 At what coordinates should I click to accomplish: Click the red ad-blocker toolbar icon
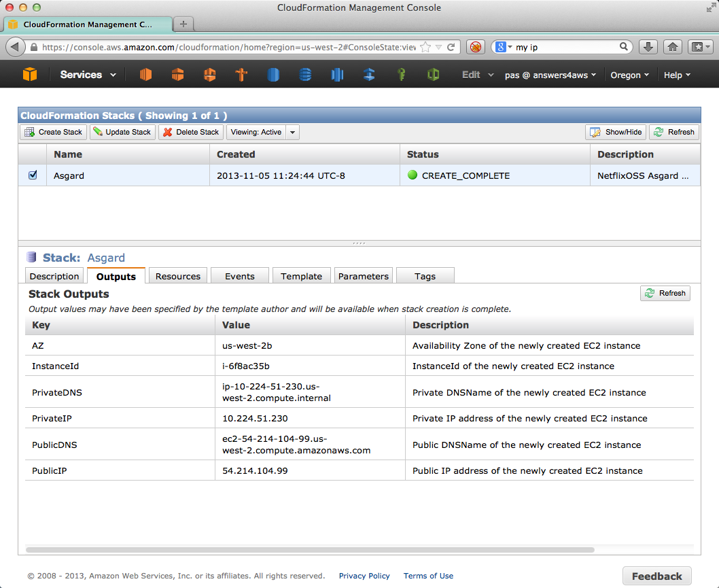pos(476,47)
